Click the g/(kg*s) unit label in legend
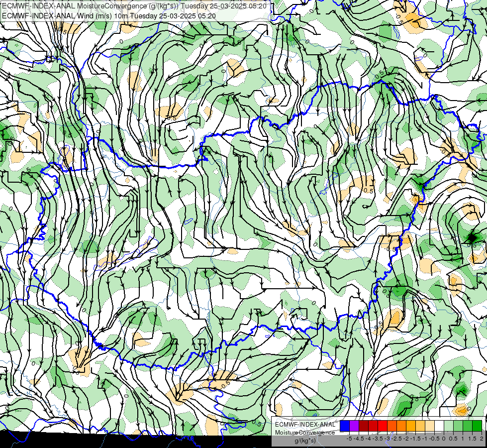487x448 pixels. 305,441
